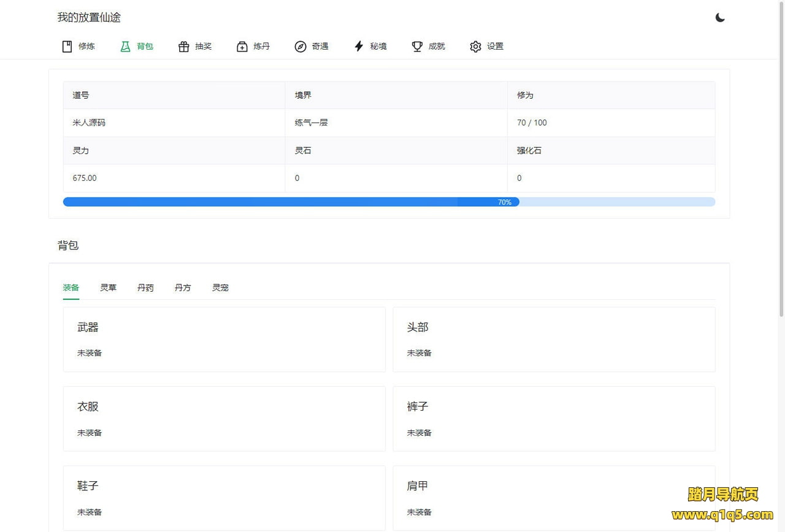The width and height of the screenshot is (785, 532).
Task: Click the 背包 flask icon
Action: pyautogui.click(x=126, y=47)
